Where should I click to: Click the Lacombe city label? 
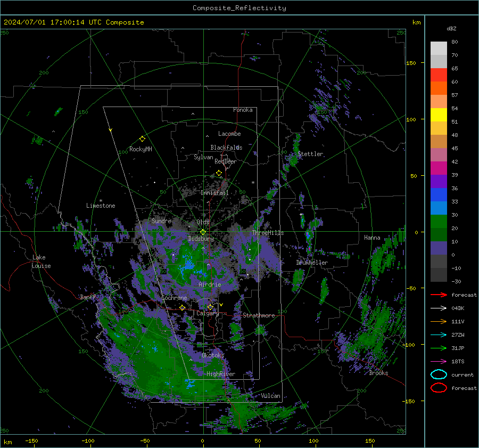click(229, 134)
